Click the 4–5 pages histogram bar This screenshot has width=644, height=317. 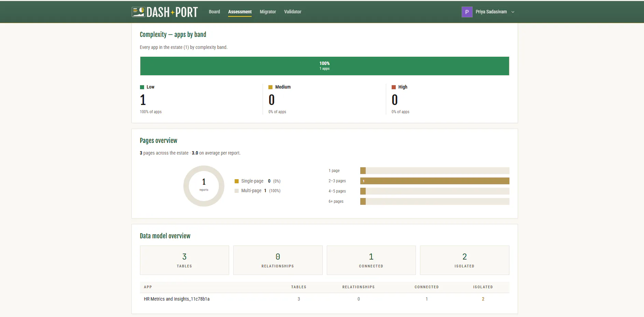coord(435,191)
